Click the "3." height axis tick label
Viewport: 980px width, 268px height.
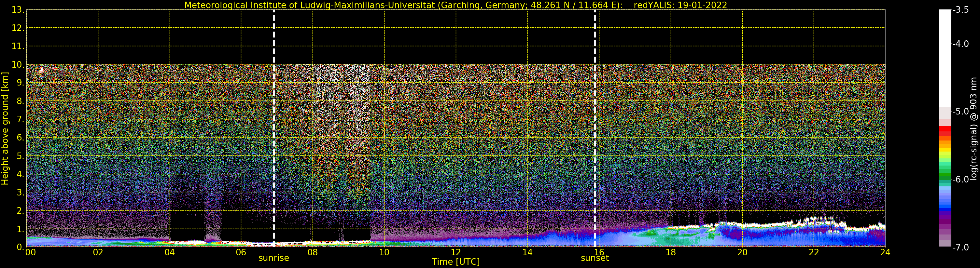tap(20, 193)
